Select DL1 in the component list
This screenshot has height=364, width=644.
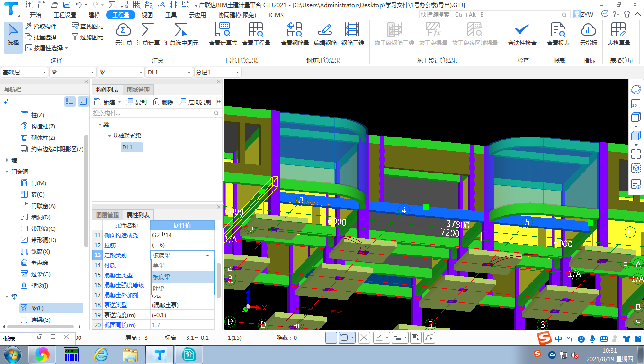[x=132, y=147]
